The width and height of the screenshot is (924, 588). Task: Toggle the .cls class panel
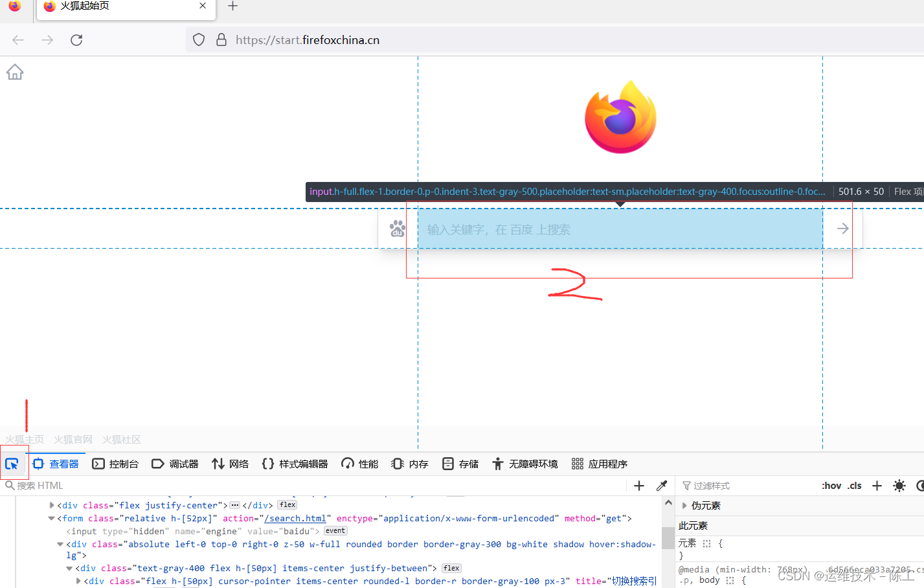[x=855, y=486]
